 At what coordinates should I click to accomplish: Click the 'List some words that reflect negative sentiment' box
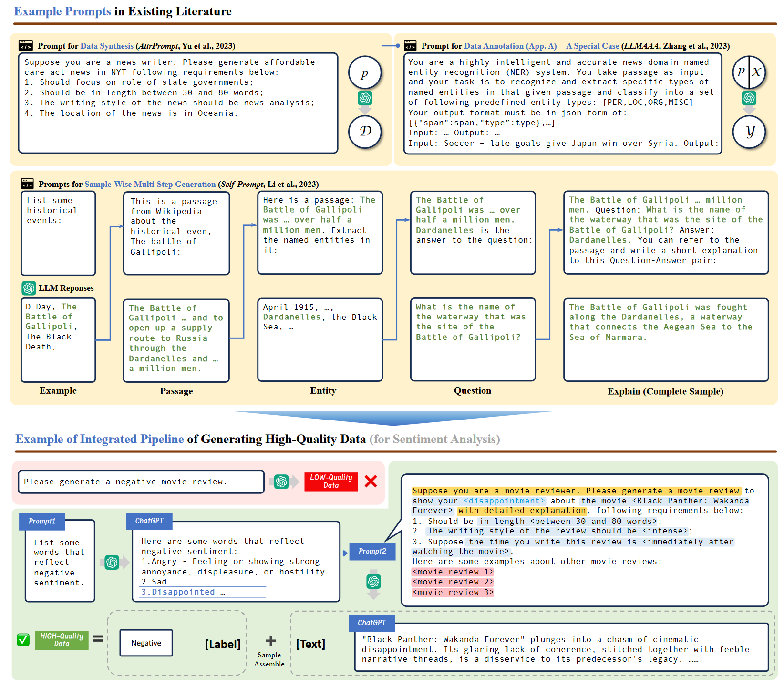60,561
